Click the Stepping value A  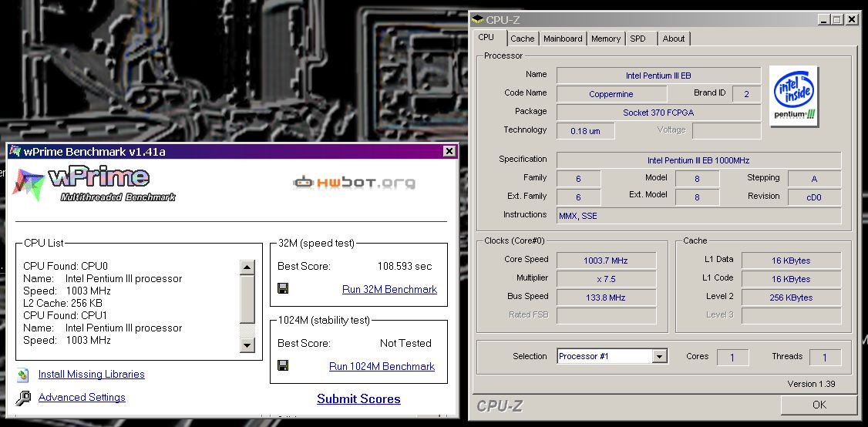(814, 179)
